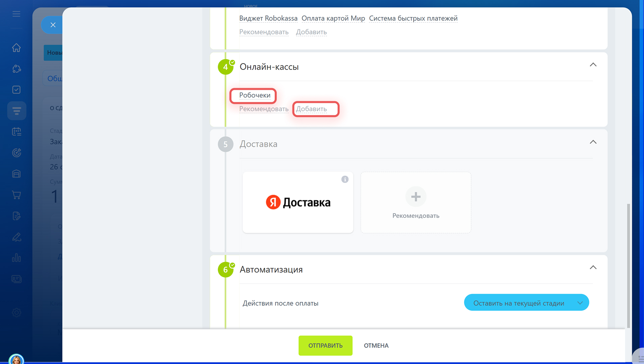This screenshot has width=644, height=364.
Task: Open the home icon in sidebar
Action: coord(16,48)
